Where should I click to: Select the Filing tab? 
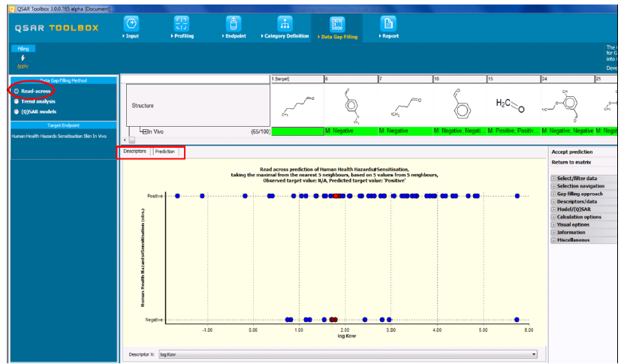pos(23,49)
